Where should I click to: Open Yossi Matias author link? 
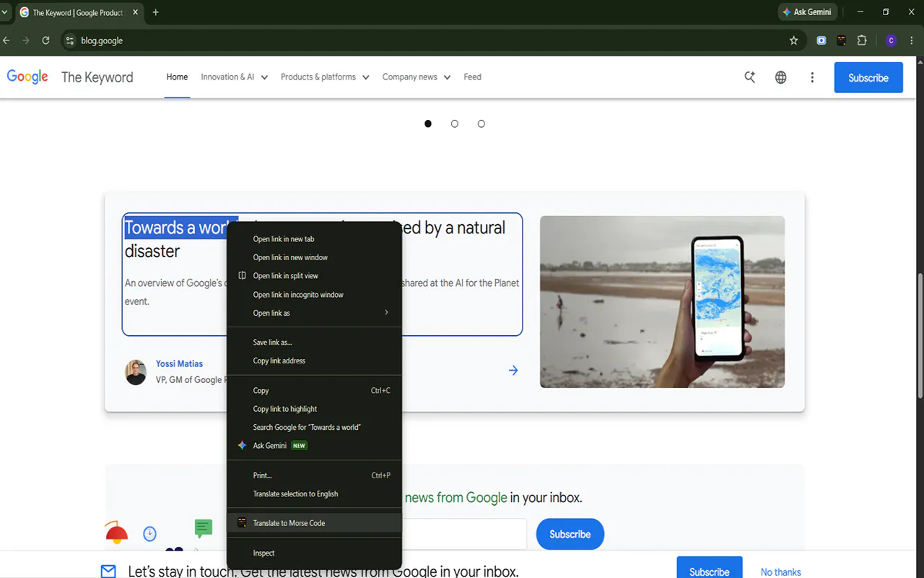click(179, 363)
